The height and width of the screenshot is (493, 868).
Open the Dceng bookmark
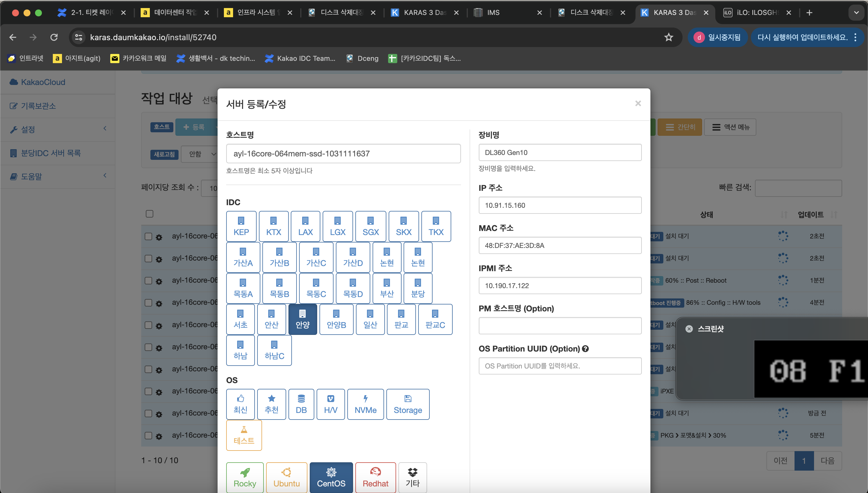point(362,58)
